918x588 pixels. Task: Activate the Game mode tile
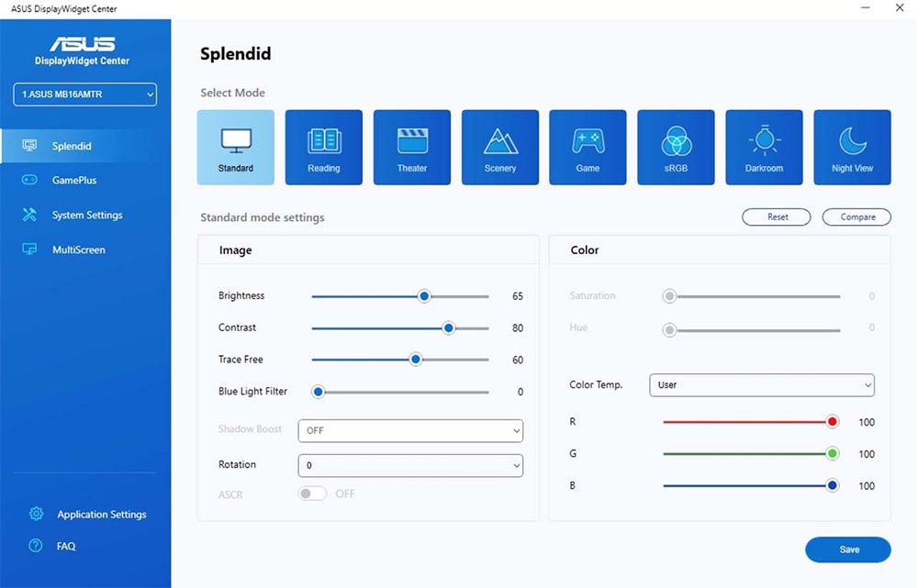(588, 148)
